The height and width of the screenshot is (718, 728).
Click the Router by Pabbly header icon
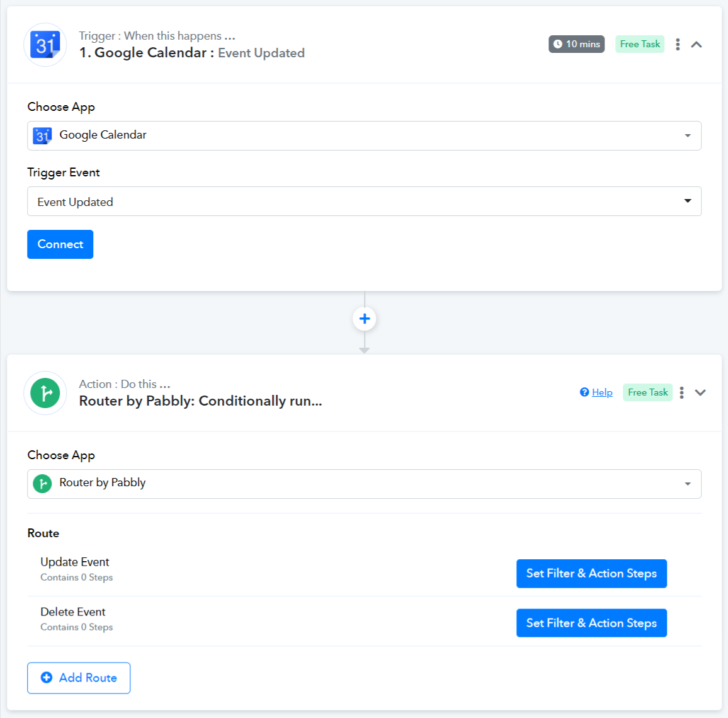(x=45, y=393)
